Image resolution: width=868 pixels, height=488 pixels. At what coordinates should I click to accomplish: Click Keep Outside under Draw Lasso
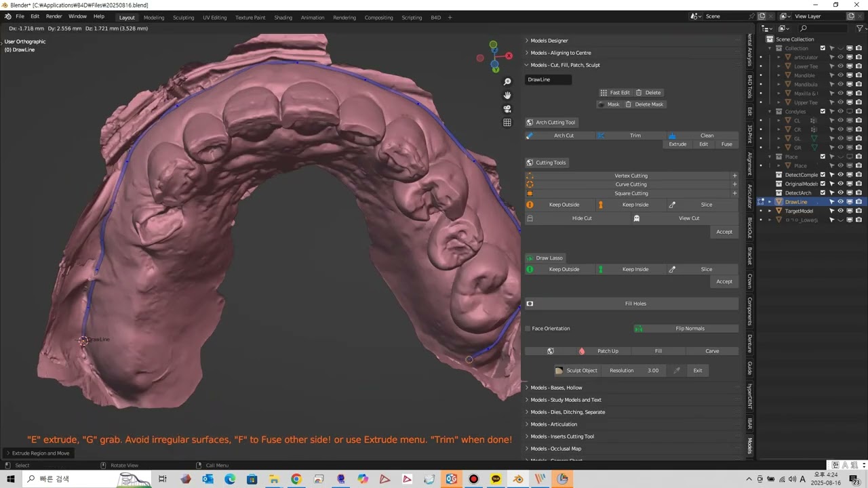click(x=559, y=269)
